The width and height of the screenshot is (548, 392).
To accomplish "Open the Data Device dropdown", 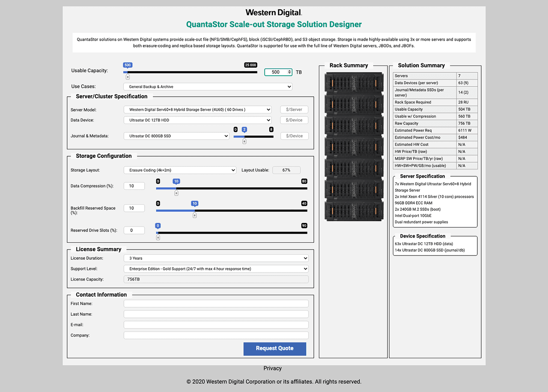I will [x=197, y=120].
